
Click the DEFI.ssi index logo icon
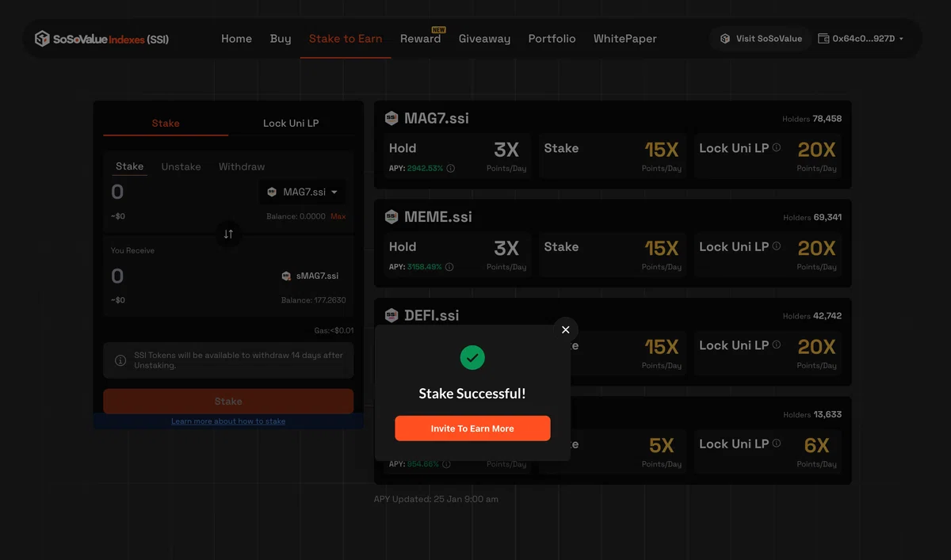click(x=391, y=315)
